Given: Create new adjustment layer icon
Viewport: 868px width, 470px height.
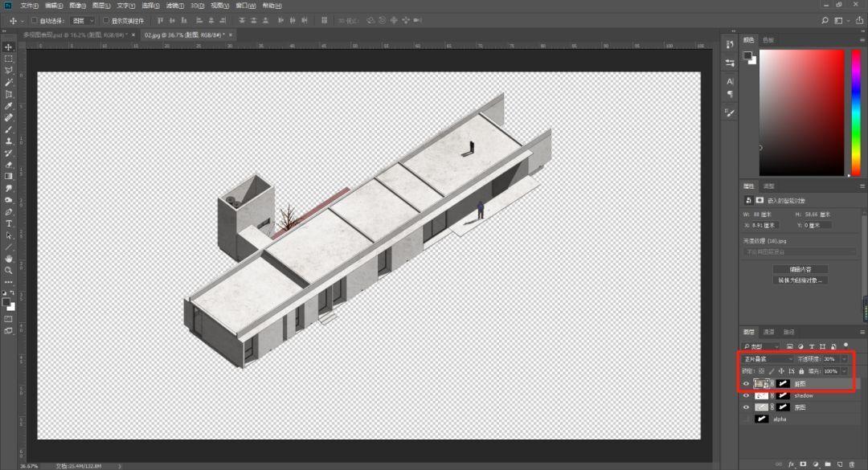Looking at the screenshot, I should 816,464.
